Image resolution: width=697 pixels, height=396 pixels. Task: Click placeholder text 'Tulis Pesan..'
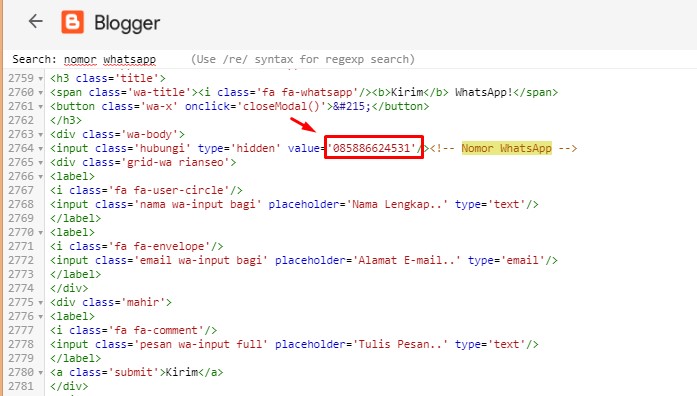tap(400, 344)
